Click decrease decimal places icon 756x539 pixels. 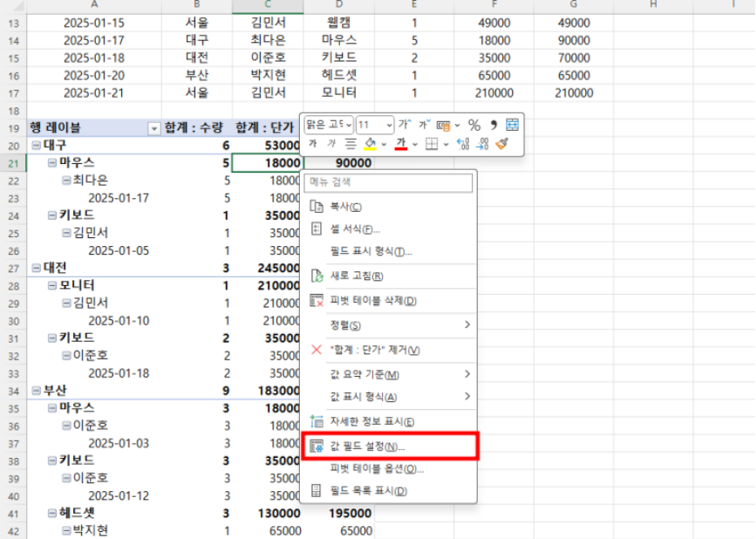[482, 144]
